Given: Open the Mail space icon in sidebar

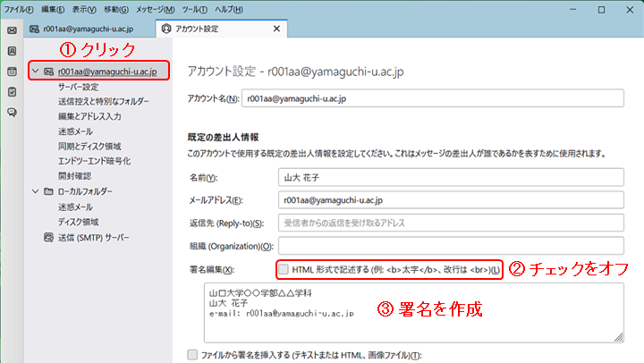Looking at the screenshot, I should [12, 30].
